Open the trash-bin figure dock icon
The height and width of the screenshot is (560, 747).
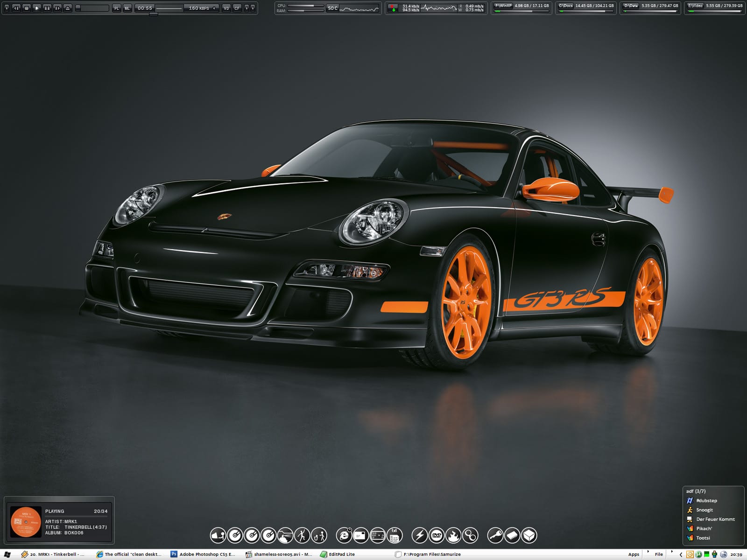[x=319, y=535]
